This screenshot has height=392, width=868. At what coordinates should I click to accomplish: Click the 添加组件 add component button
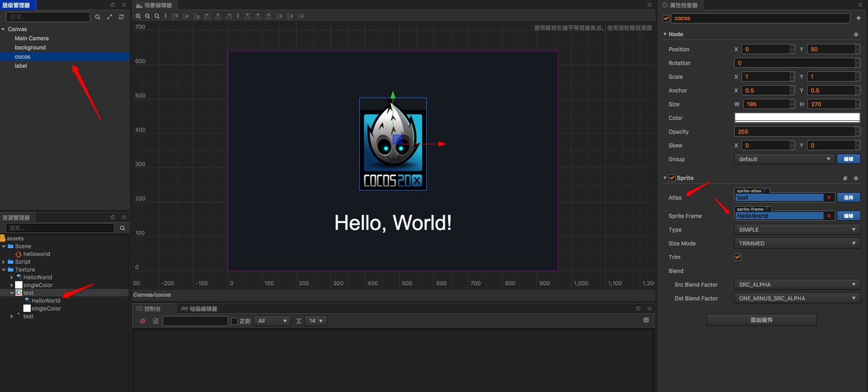pos(761,320)
